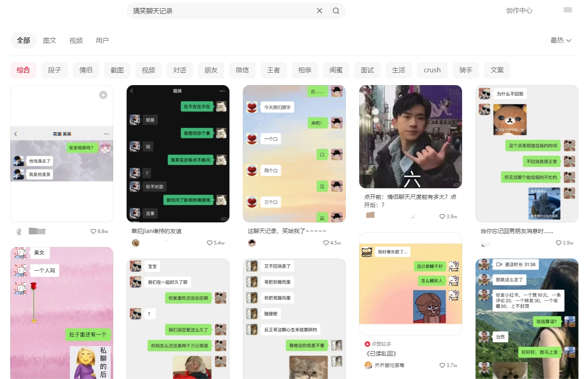Switch to the 图文 tab
The image size is (588, 379).
coord(50,40)
